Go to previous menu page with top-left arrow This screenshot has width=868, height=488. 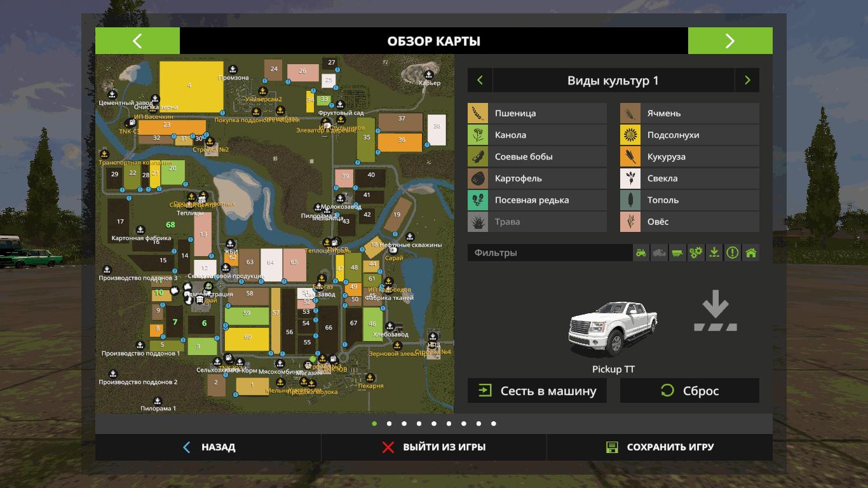tap(137, 41)
